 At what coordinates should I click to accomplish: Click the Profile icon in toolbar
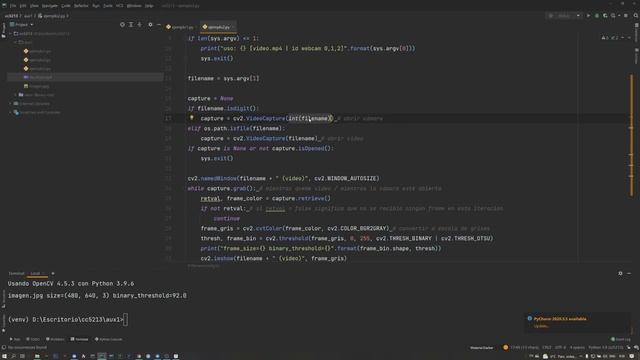[x=613, y=16]
